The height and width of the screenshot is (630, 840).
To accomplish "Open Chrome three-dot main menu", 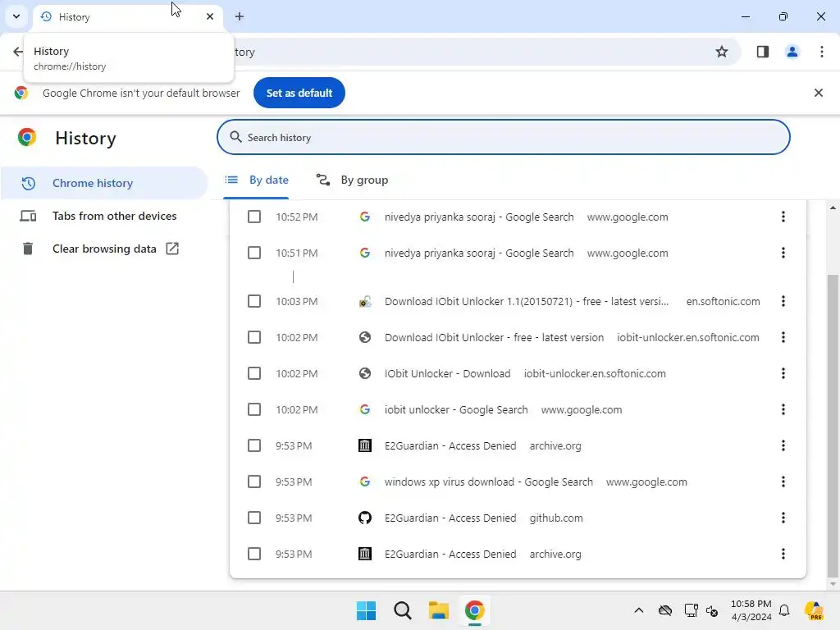I will coord(821,52).
